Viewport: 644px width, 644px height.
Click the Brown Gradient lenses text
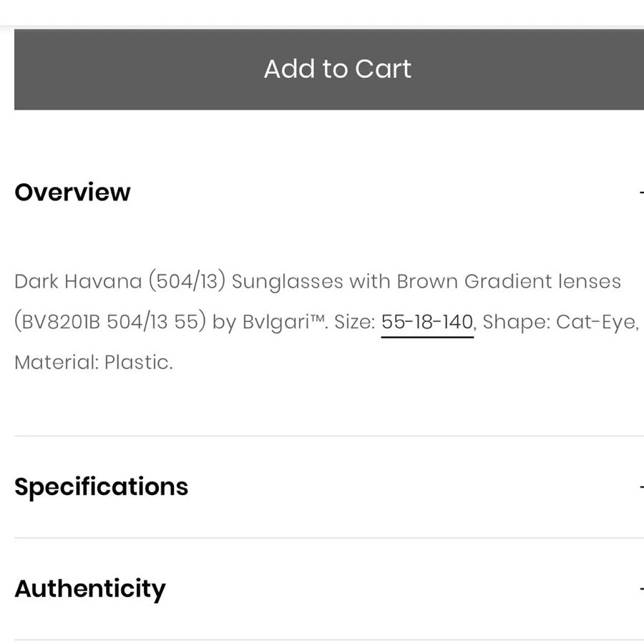click(509, 282)
